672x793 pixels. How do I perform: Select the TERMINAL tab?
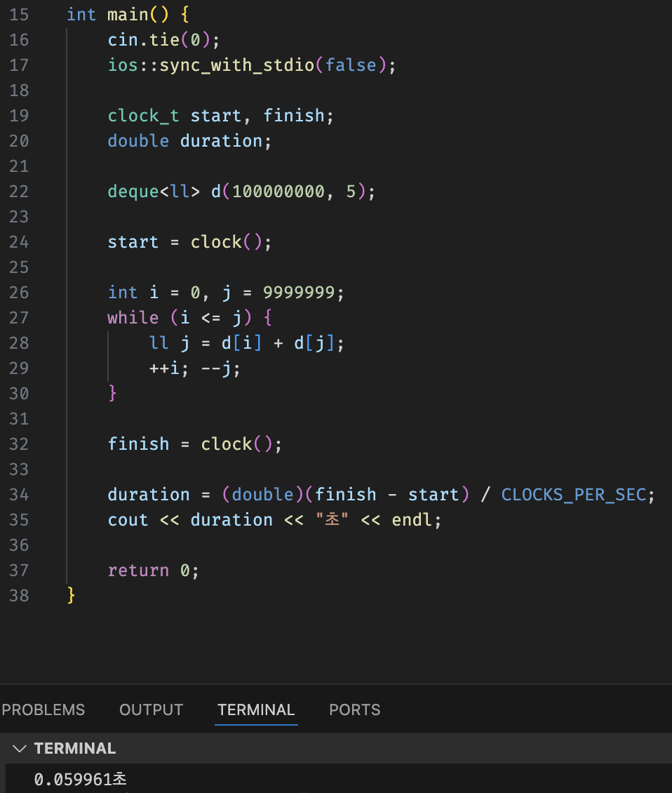(x=256, y=709)
